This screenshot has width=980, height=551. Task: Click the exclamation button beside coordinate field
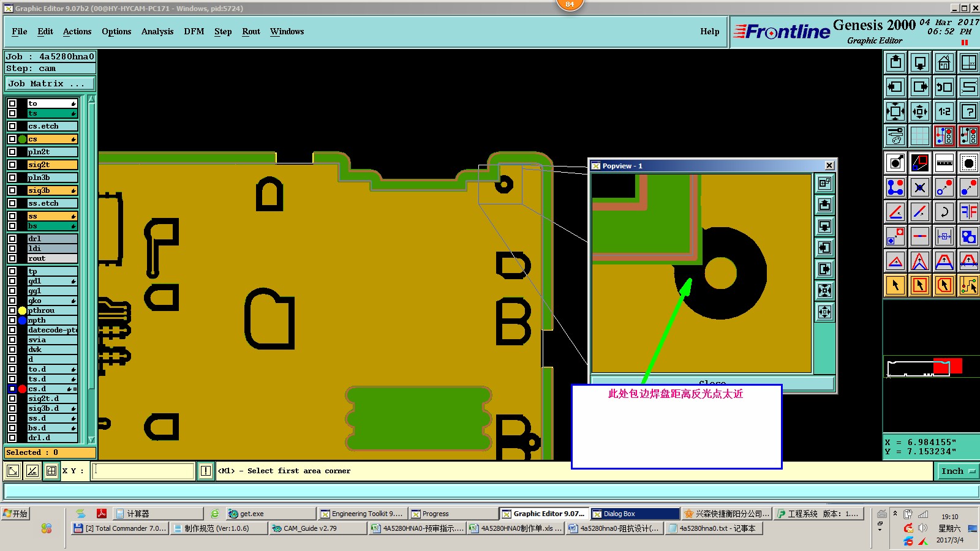pos(206,471)
